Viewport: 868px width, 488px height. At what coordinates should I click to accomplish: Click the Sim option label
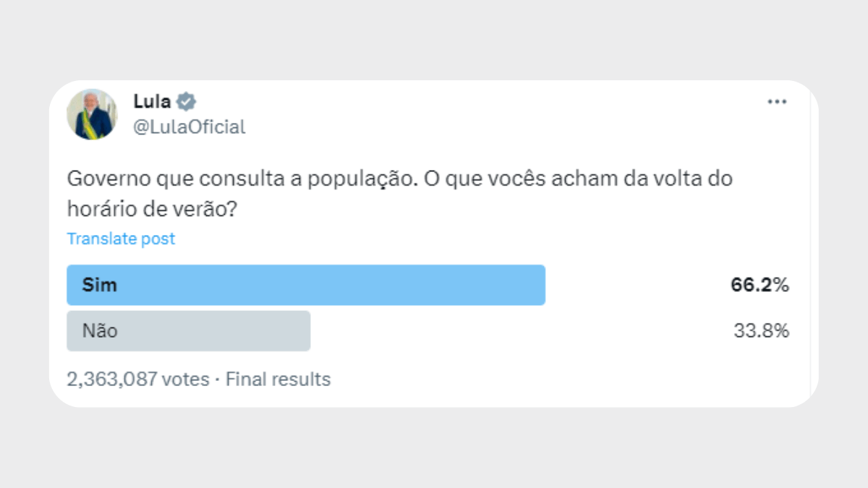click(x=100, y=285)
